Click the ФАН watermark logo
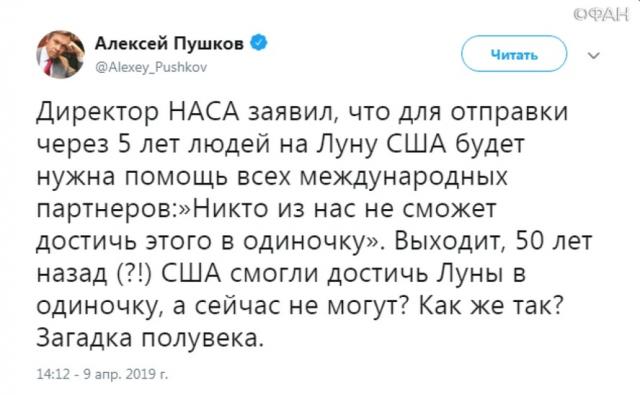Image resolution: width=640 pixels, height=395 pixels. point(601,14)
